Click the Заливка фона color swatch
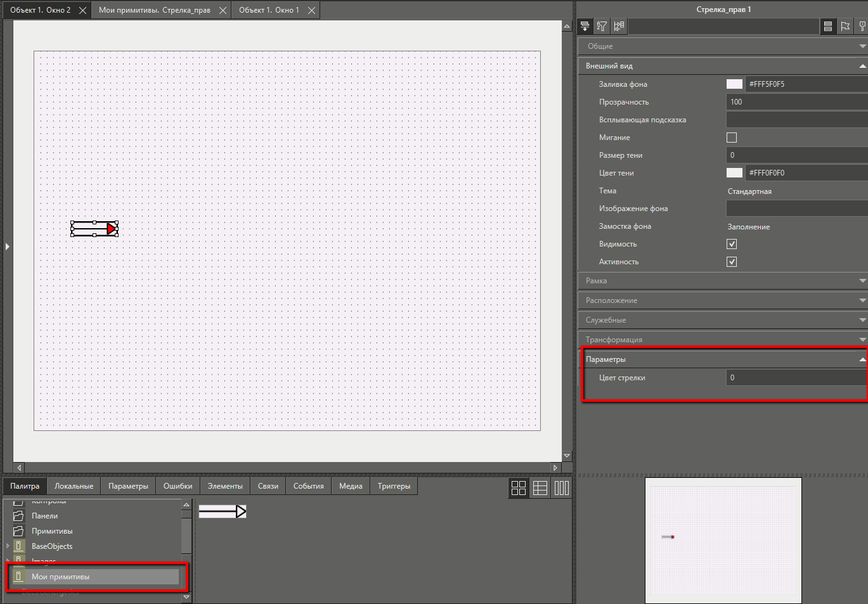This screenshot has width=868, height=604. click(x=734, y=84)
